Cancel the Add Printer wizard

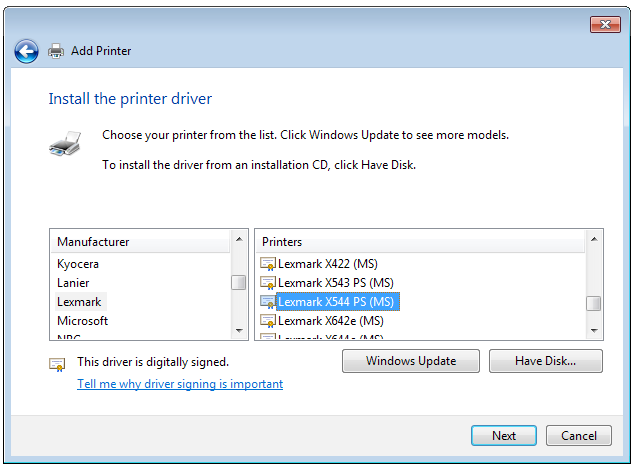(x=579, y=436)
